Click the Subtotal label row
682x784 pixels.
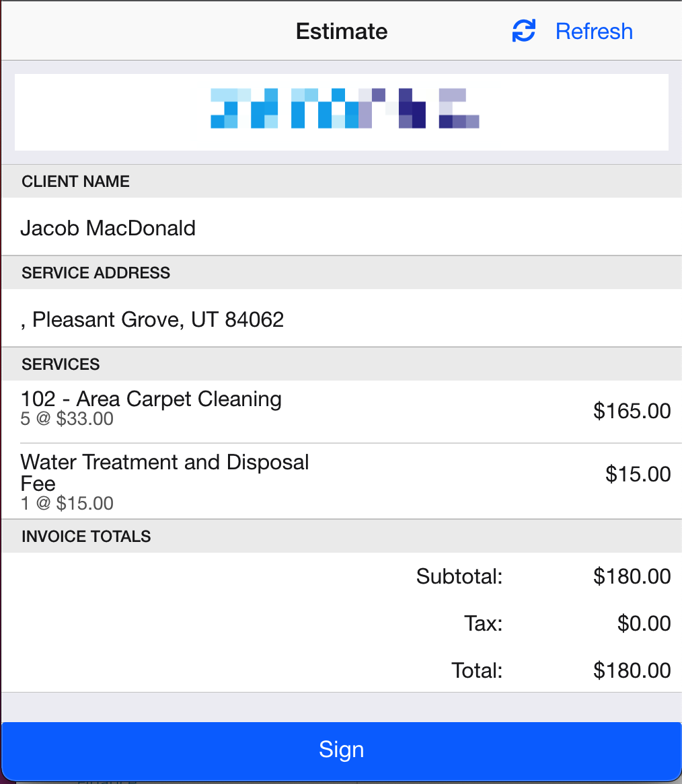coord(342,576)
